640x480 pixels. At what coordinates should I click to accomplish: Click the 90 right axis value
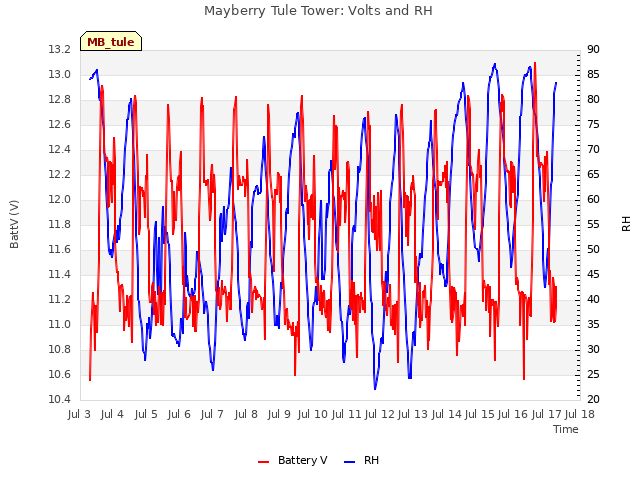[593, 49]
